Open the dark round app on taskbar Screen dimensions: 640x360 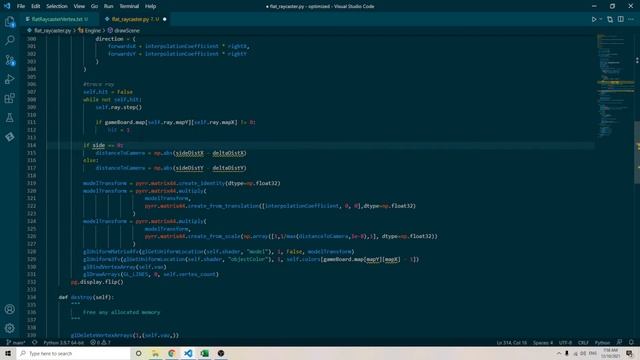click(x=221, y=353)
